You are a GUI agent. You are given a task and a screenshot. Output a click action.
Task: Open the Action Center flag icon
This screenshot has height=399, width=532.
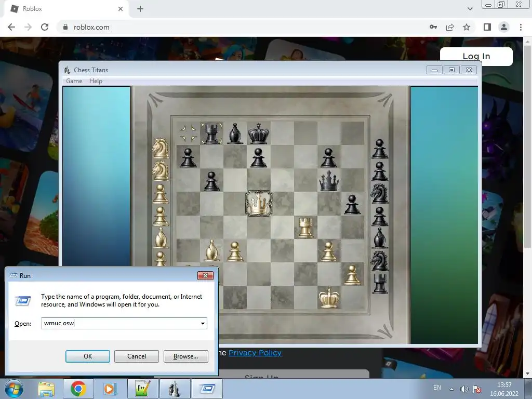pos(477,389)
